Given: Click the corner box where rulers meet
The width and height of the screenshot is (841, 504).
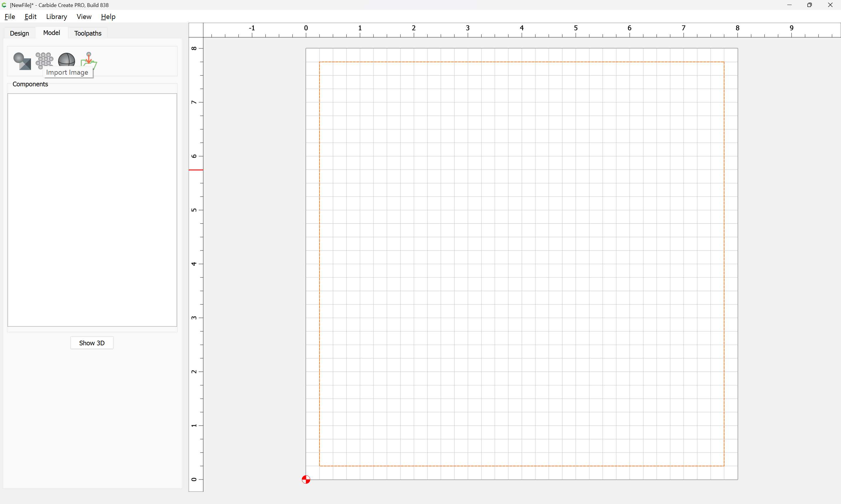Looking at the screenshot, I should tap(196, 30).
